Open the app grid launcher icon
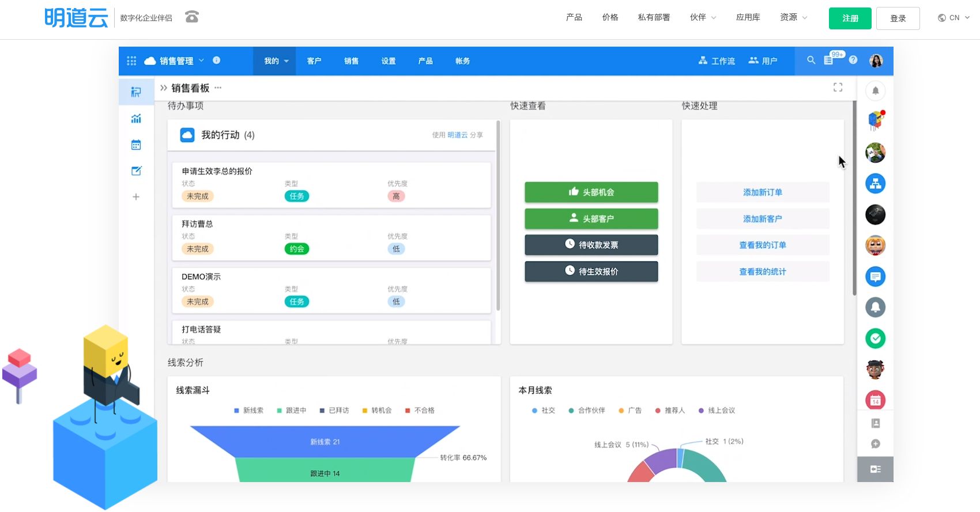980x512 pixels. coord(131,60)
